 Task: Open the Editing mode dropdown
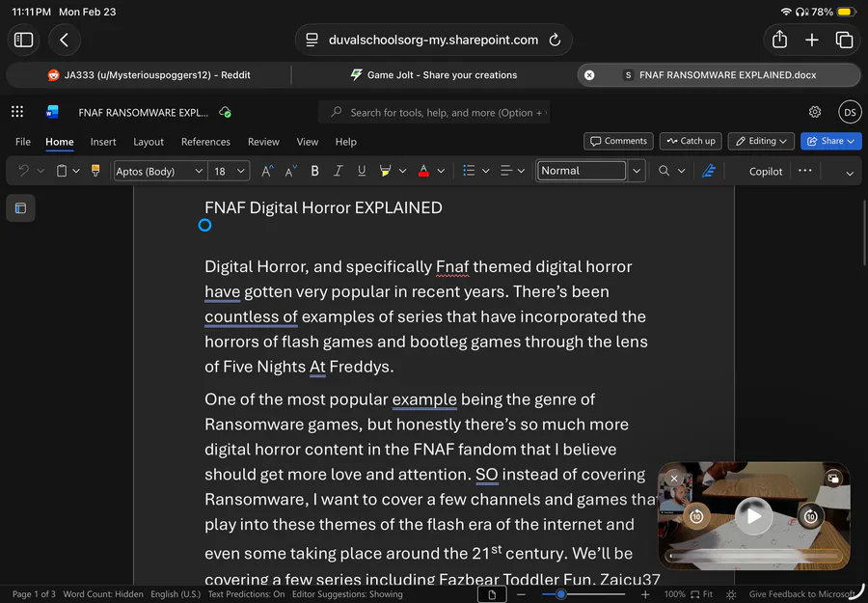pyautogui.click(x=761, y=141)
